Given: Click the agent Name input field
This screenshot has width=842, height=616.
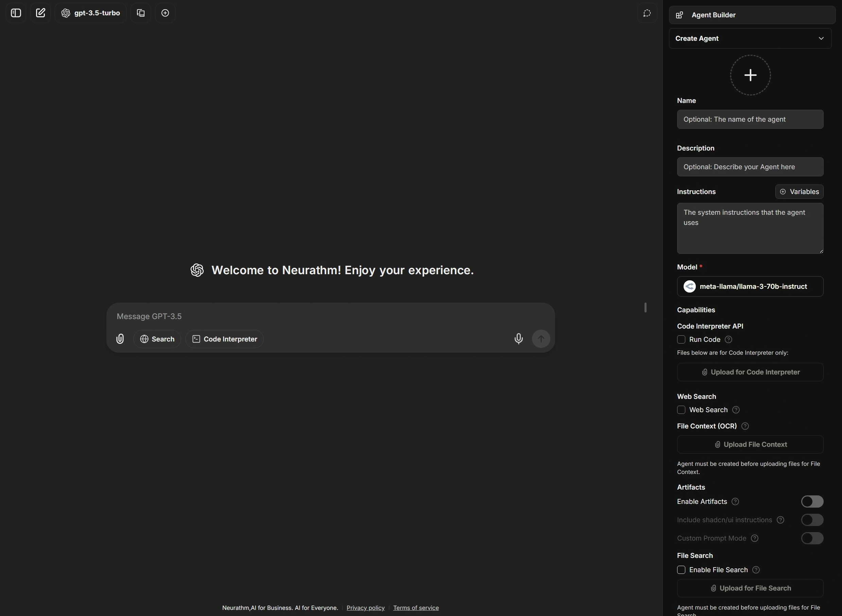Looking at the screenshot, I should 750,119.
